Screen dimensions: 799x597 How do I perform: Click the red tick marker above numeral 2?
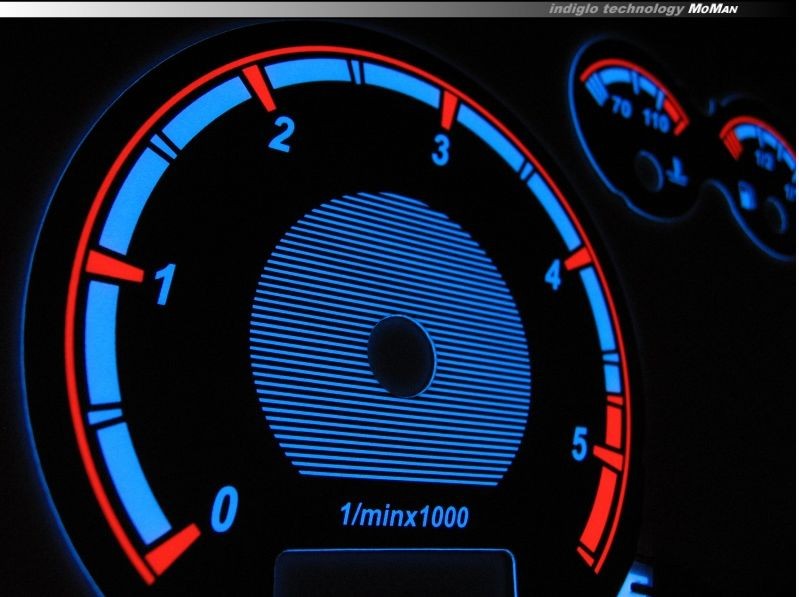click(259, 88)
